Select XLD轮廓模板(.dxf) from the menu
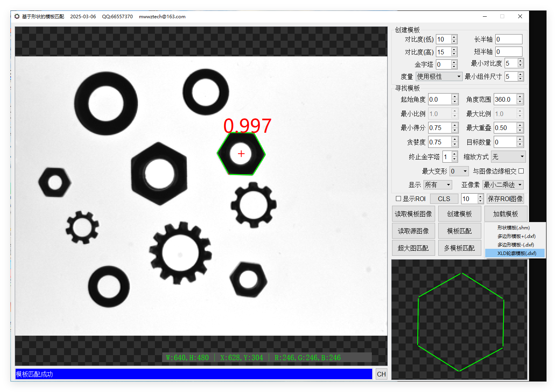 pos(515,253)
